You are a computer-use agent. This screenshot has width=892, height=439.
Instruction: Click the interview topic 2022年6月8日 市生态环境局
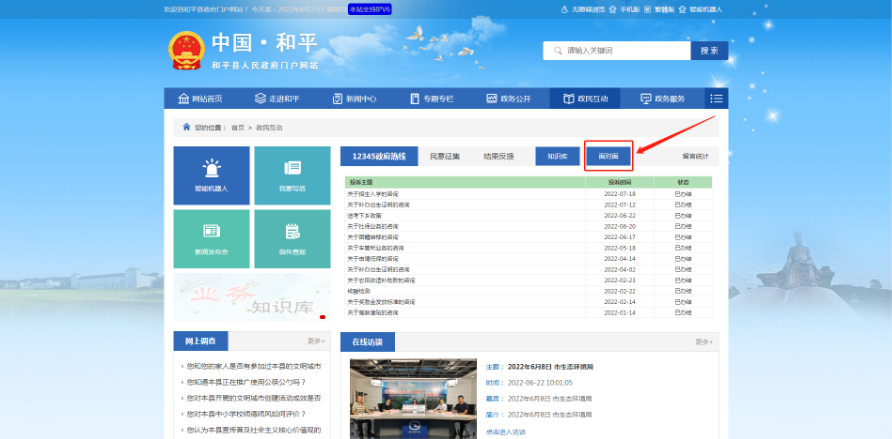551,367
